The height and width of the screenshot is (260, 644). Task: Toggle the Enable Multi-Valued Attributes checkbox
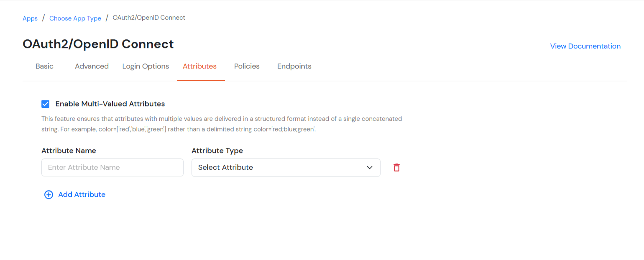(45, 104)
